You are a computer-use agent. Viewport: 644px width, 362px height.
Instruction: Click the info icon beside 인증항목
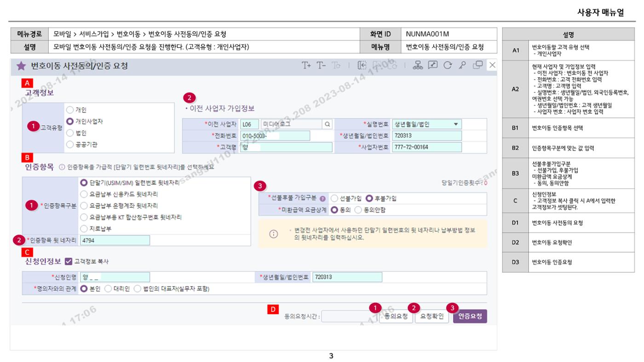62,167
